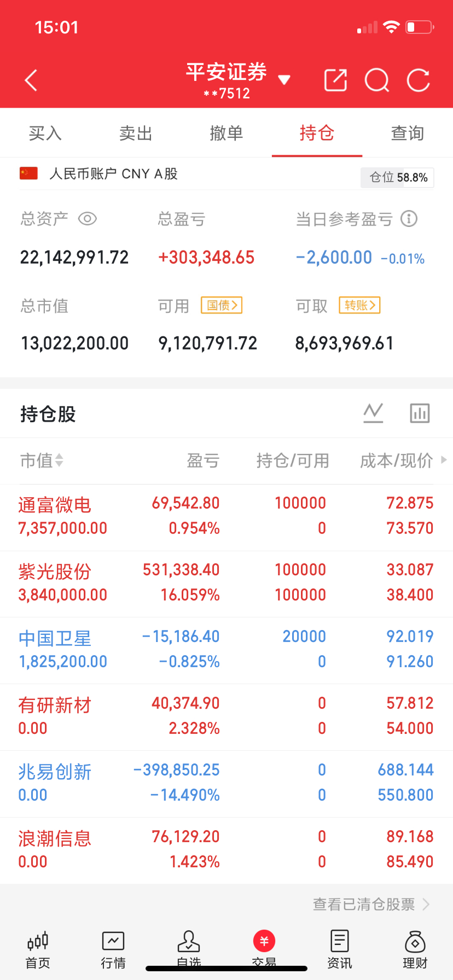Screen dimensions: 453x980
Task: Open the 有研新材 holding row
Action: click(x=226, y=717)
